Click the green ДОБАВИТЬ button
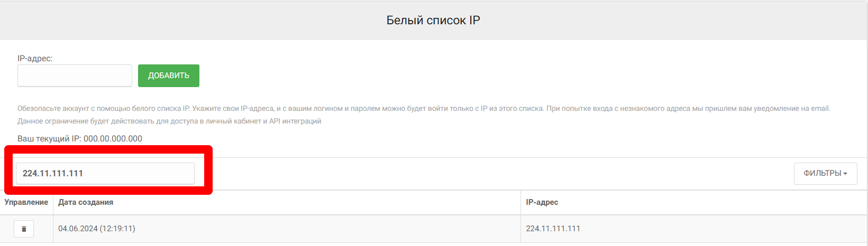The height and width of the screenshot is (246, 868). (168, 75)
